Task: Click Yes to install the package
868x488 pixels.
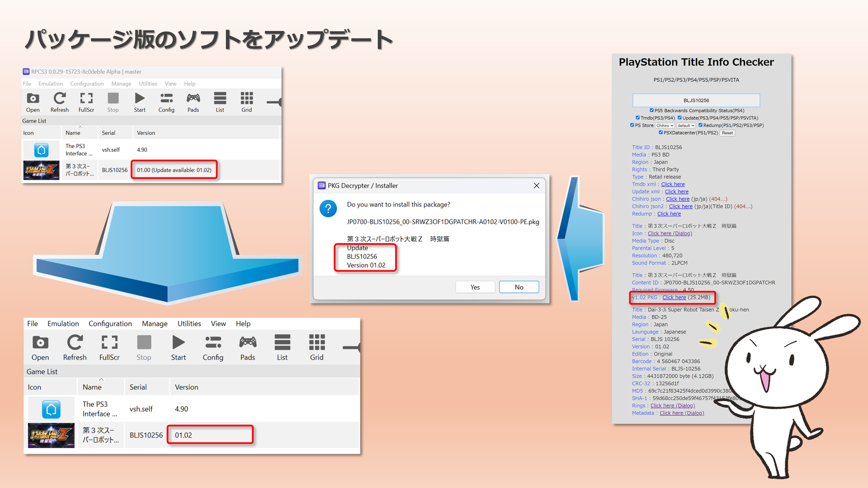Action: point(475,287)
